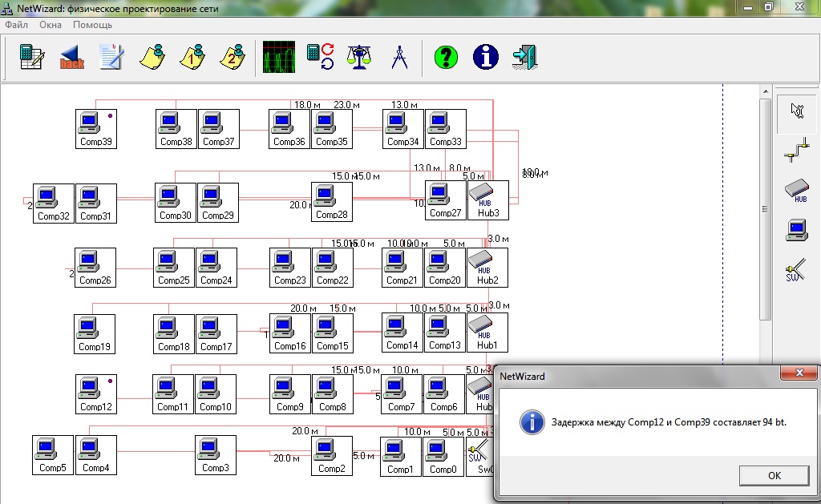
Task: Select the Comp34 computer node
Action: [x=402, y=129]
